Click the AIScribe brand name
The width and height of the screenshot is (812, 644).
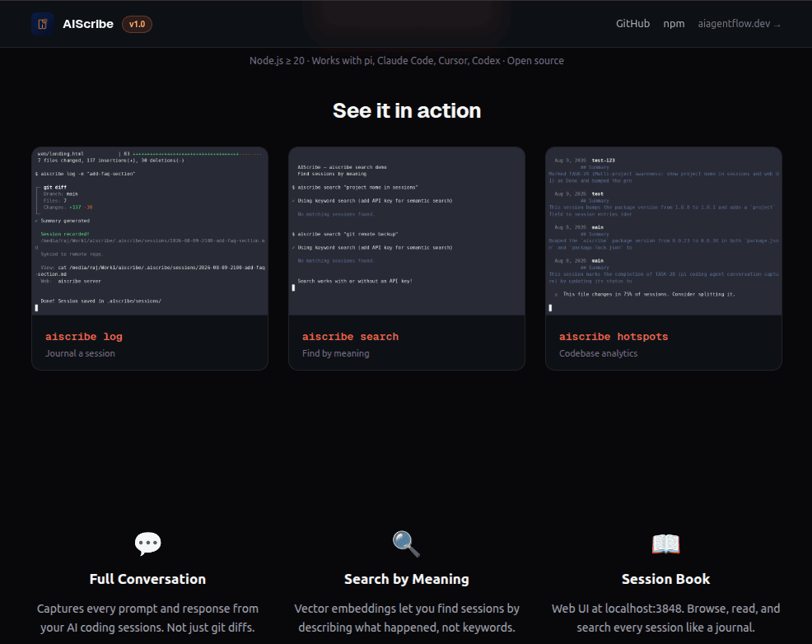pyautogui.click(x=88, y=24)
